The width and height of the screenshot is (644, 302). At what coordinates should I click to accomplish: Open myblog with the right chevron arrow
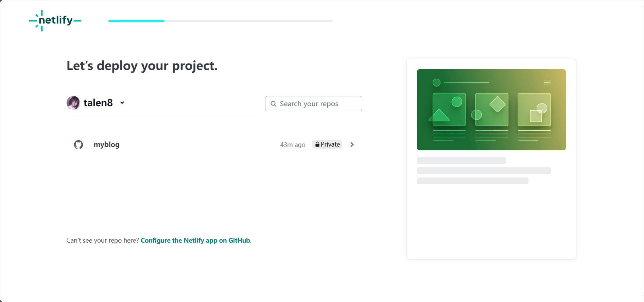tap(352, 145)
